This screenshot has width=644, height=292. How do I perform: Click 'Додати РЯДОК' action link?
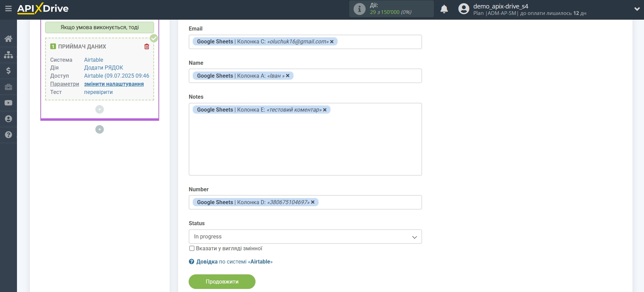(103, 67)
